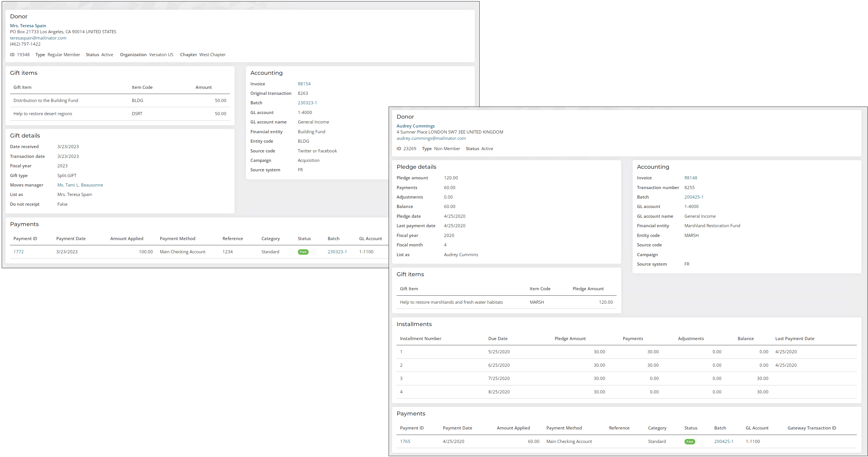Open batch 200425-1 in payment 1765 row
Screen dimensions: 868x457
(x=723, y=442)
